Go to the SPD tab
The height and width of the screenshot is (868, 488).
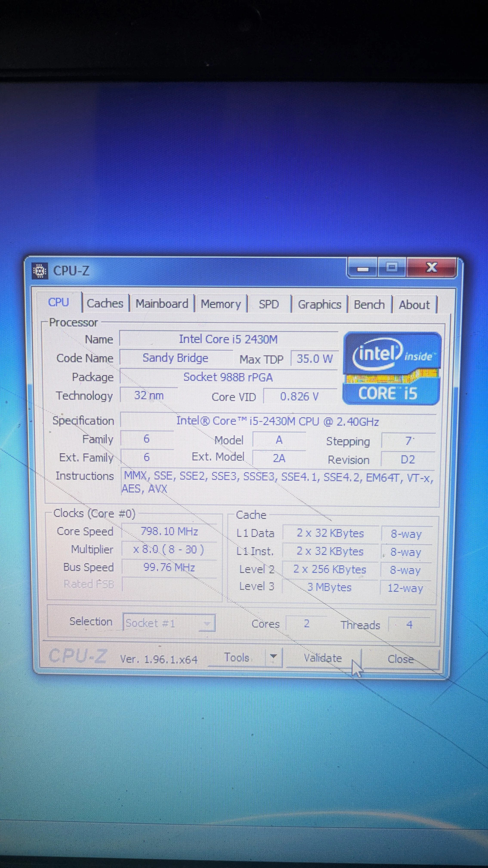(x=269, y=304)
